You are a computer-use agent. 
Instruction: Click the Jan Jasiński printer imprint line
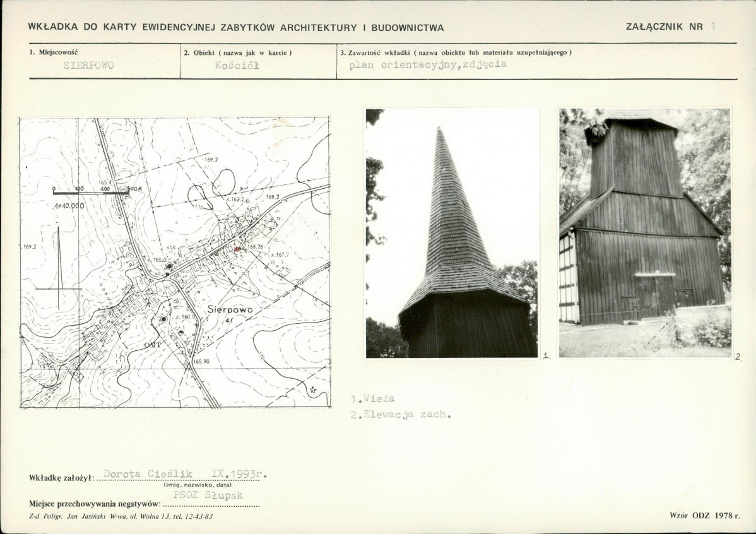point(121,517)
